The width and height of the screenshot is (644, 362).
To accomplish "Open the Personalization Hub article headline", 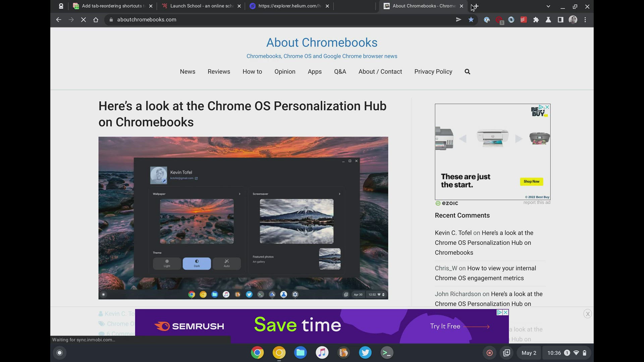I will tap(243, 114).
